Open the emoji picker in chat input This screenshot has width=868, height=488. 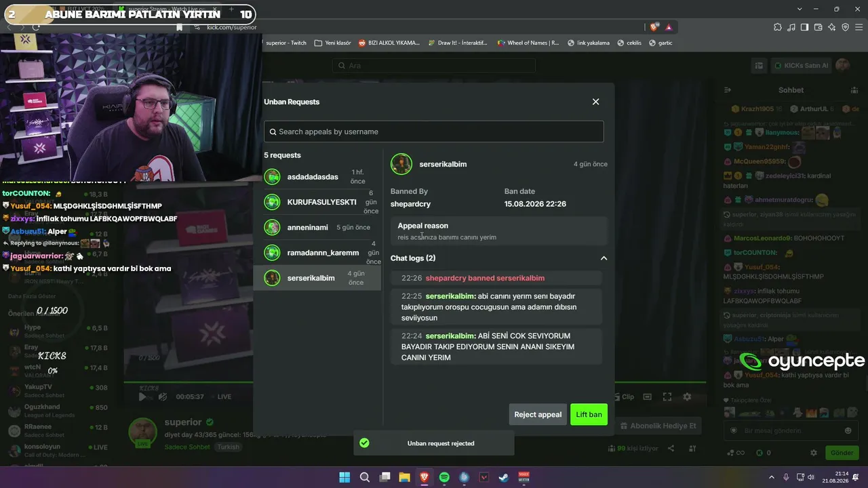tap(848, 430)
